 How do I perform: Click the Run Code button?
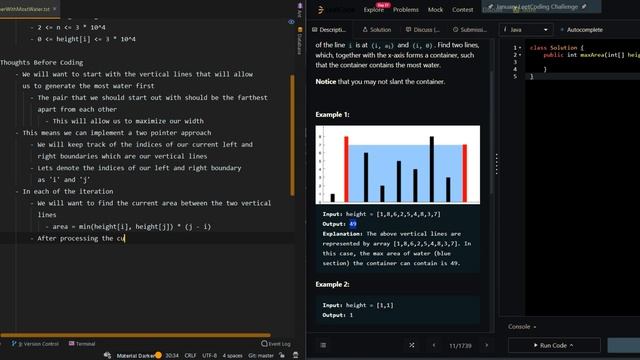554,345
